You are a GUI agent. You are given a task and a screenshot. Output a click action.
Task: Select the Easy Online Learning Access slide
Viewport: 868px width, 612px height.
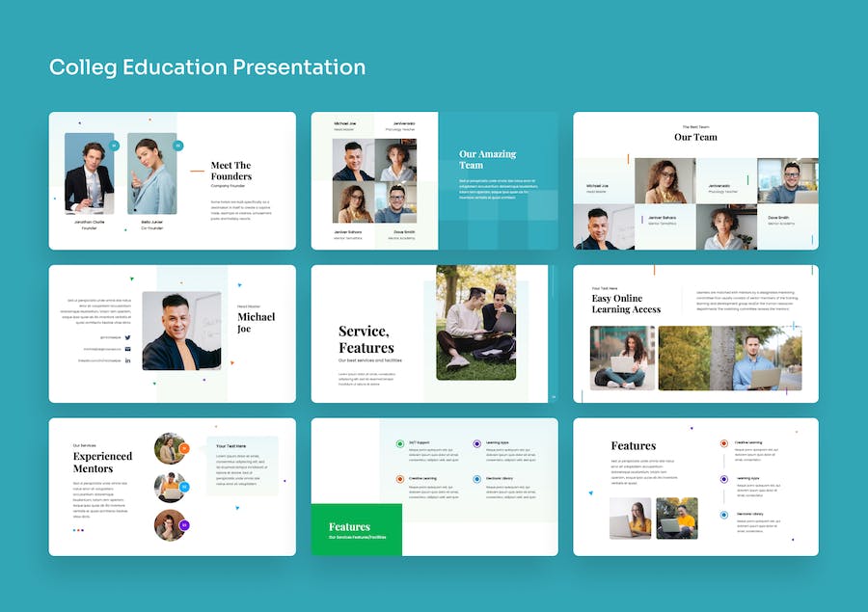(x=695, y=333)
